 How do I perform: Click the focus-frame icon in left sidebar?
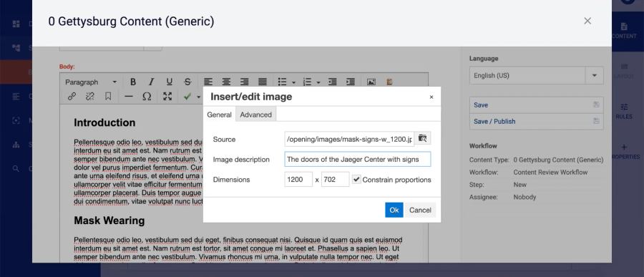coord(16,120)
